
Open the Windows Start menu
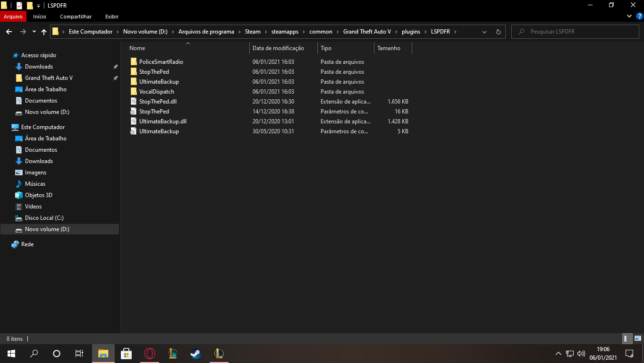[11, 354]
